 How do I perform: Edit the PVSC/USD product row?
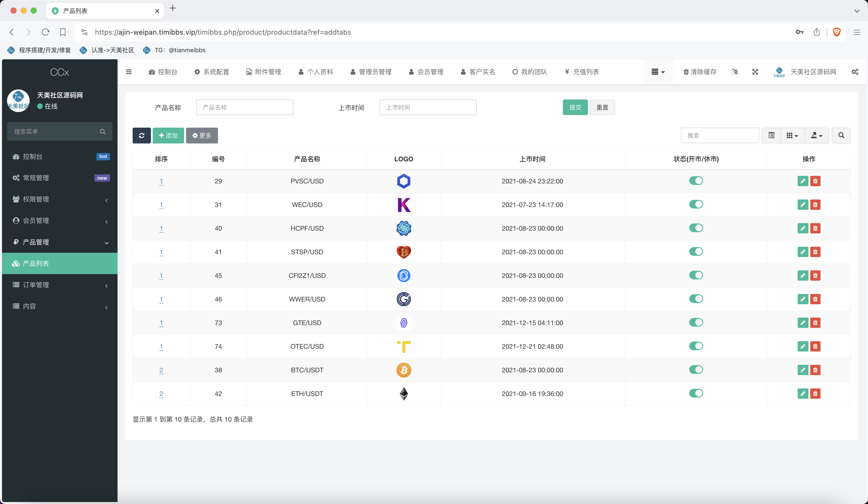click(802, 181)
